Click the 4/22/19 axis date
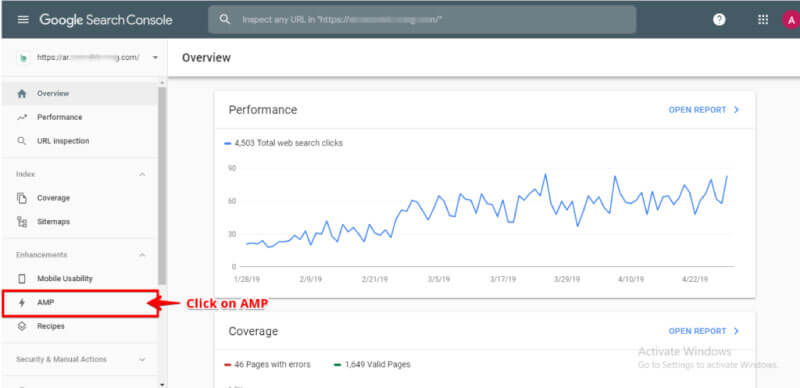 click(695, 279)
